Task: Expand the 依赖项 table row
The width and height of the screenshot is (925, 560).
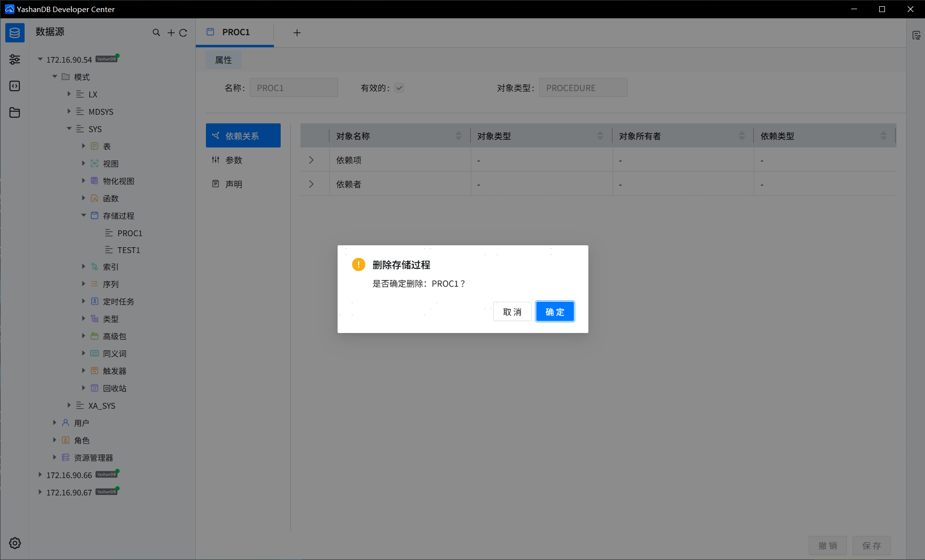Action: coord(311,160)
